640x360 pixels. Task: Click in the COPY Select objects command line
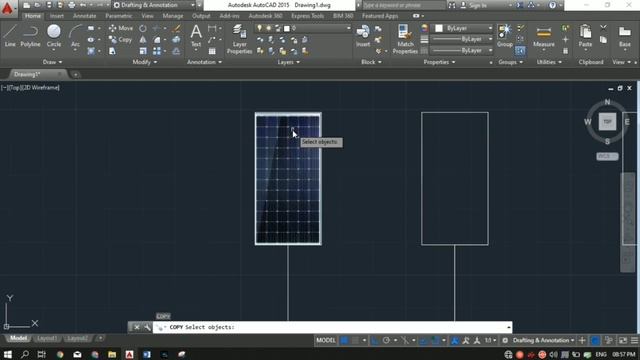[332, 327]
